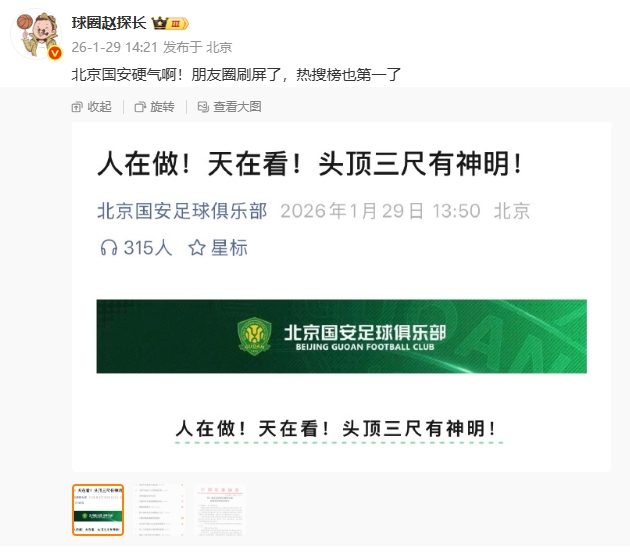
Task: Click the 查看大图 view-large icon
Action: [203, 107]
